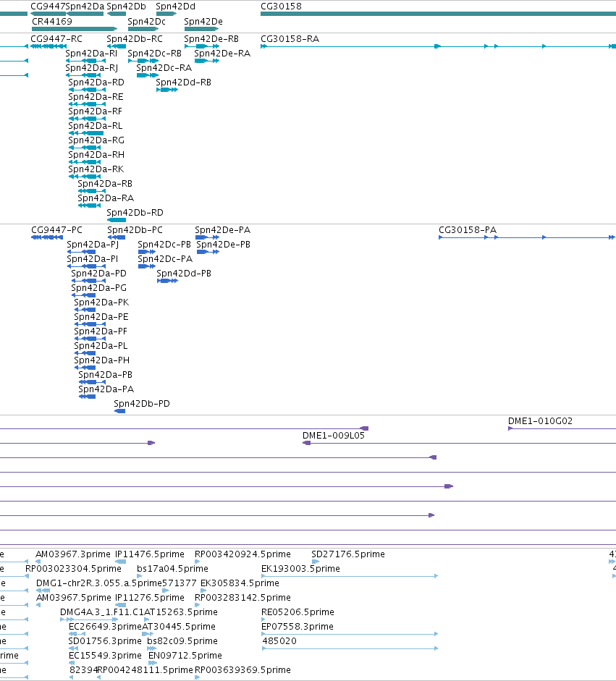Viewport: 616px width, 681px height.
Task: Select protein Spn42Db-PC
Action: tap(135, 229)
